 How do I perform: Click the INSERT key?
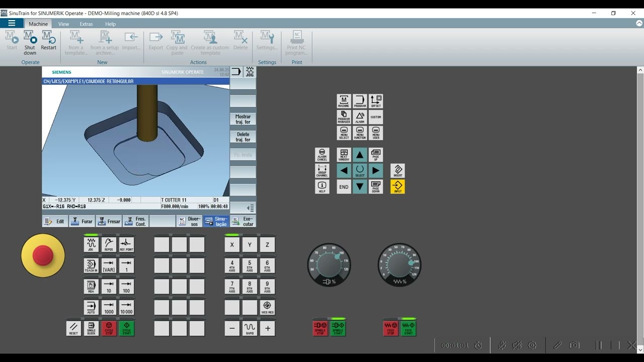point(397,170)
